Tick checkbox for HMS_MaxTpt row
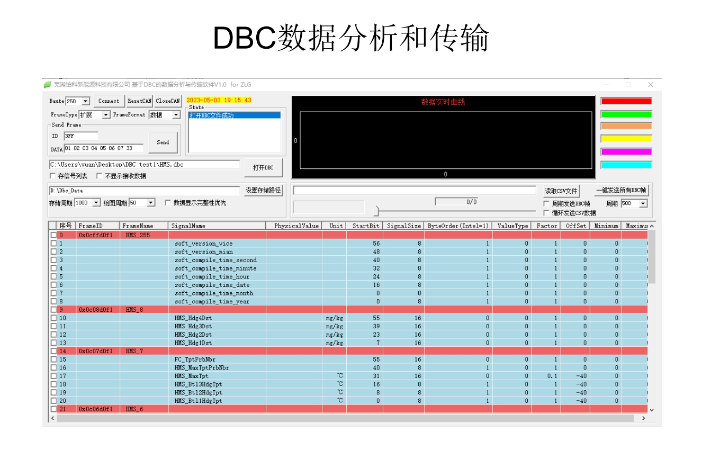 [x=53, y=376]
